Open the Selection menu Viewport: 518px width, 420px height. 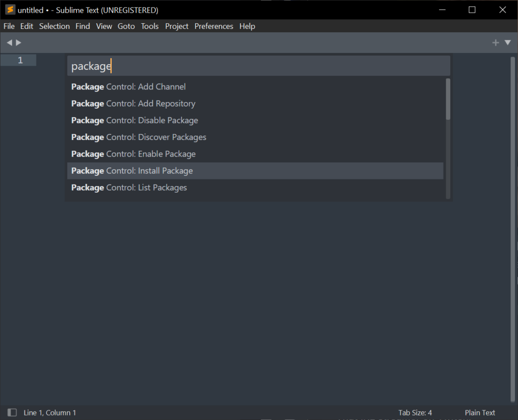(x=55, y=26)
